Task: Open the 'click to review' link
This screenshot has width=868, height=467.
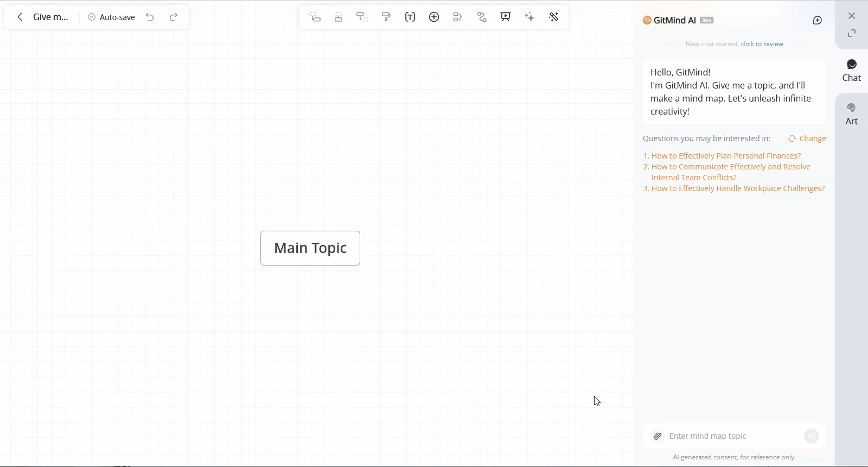Action: pyautogui.click(x=762, y=44)
